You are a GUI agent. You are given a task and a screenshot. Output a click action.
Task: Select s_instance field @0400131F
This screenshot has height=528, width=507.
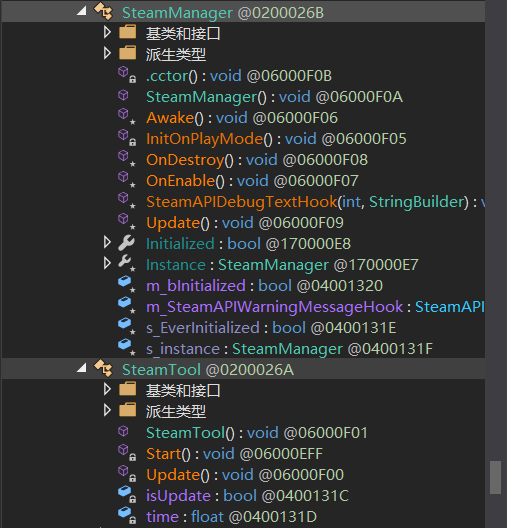pyautogui.click(x=289, y=349)
